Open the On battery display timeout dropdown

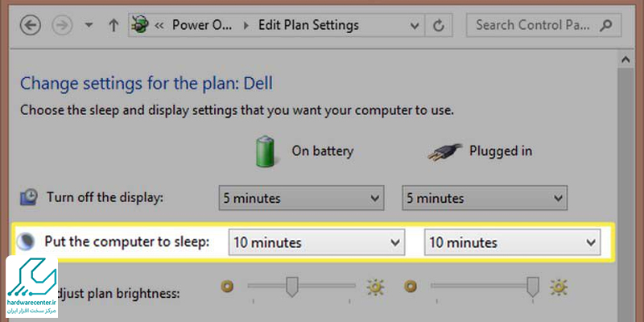coord(301,198)
